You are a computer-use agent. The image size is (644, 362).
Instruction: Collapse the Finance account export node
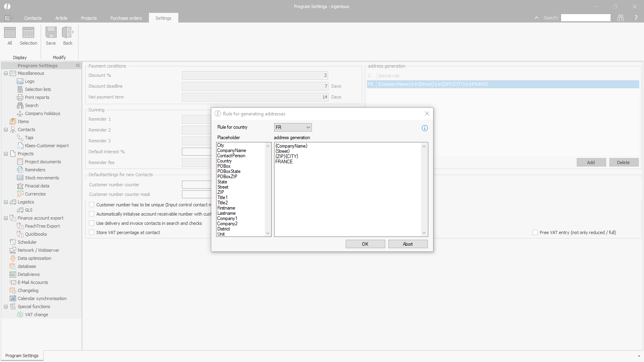click(6, 218)
